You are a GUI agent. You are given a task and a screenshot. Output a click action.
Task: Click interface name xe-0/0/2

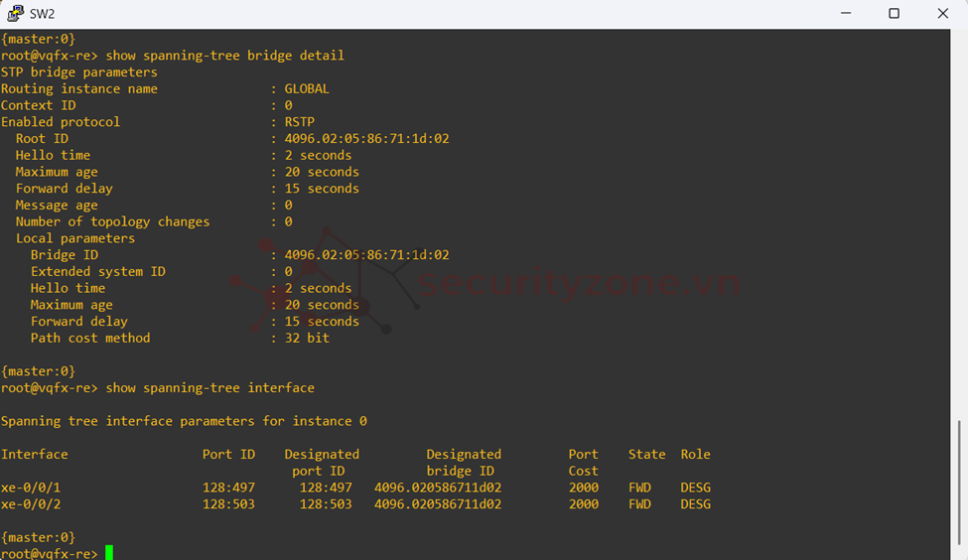click(x=31, y=504)
